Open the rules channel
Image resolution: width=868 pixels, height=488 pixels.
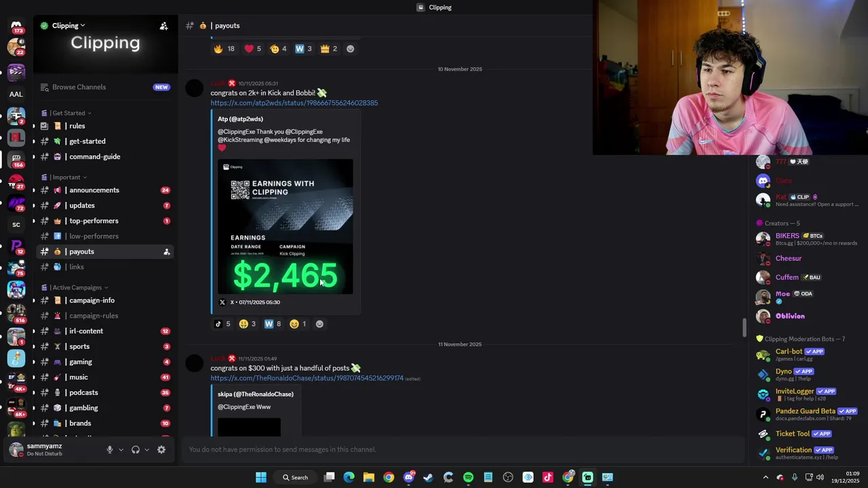[105, 126]
